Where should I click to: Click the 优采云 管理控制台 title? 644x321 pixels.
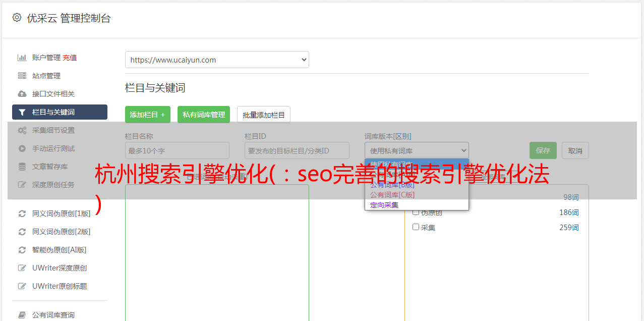[69, 18]
